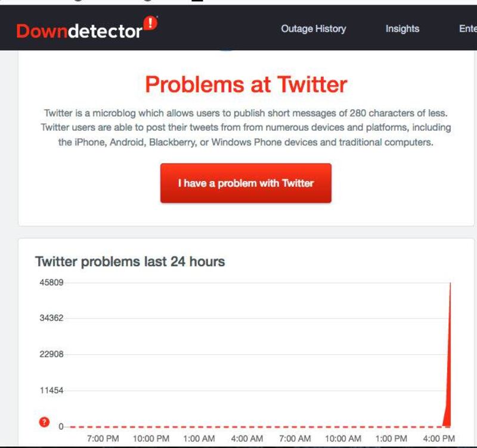477x448 pixels.
Task: Click Twitter problems last 24 hours title
Action: (x=130, y=261)
